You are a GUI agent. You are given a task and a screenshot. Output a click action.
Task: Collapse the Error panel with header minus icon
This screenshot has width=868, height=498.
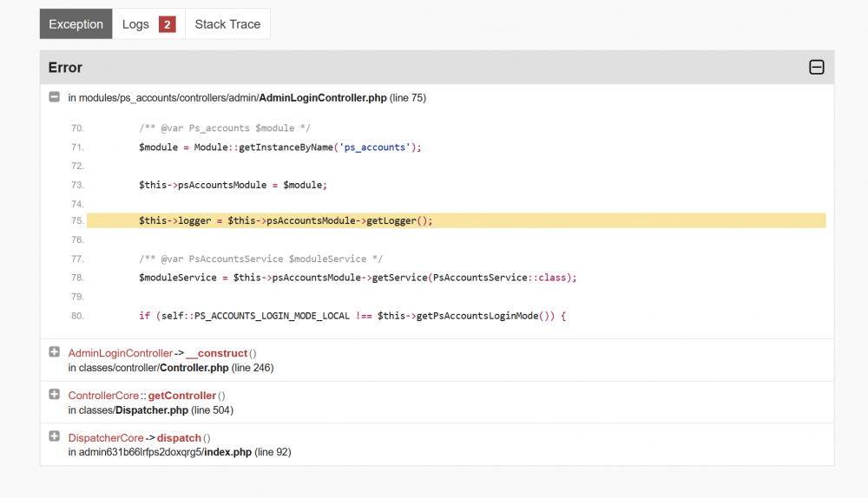[x=816, y=68]
